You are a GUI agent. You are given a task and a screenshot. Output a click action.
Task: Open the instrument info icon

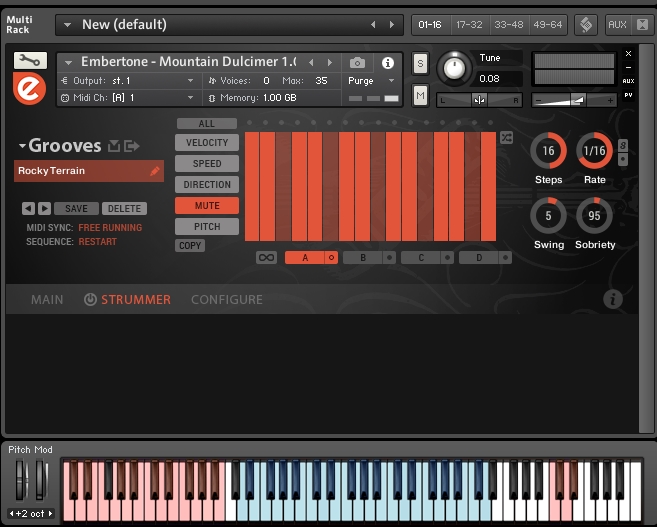click(388, 63)
